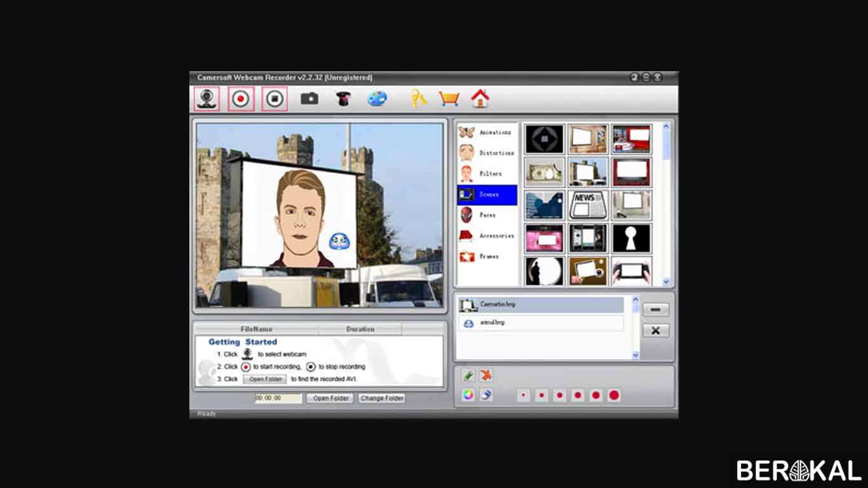Open the color wheel picker
Image resolution: width=868 pixels, height=488 pixels.
coord(468,395)
